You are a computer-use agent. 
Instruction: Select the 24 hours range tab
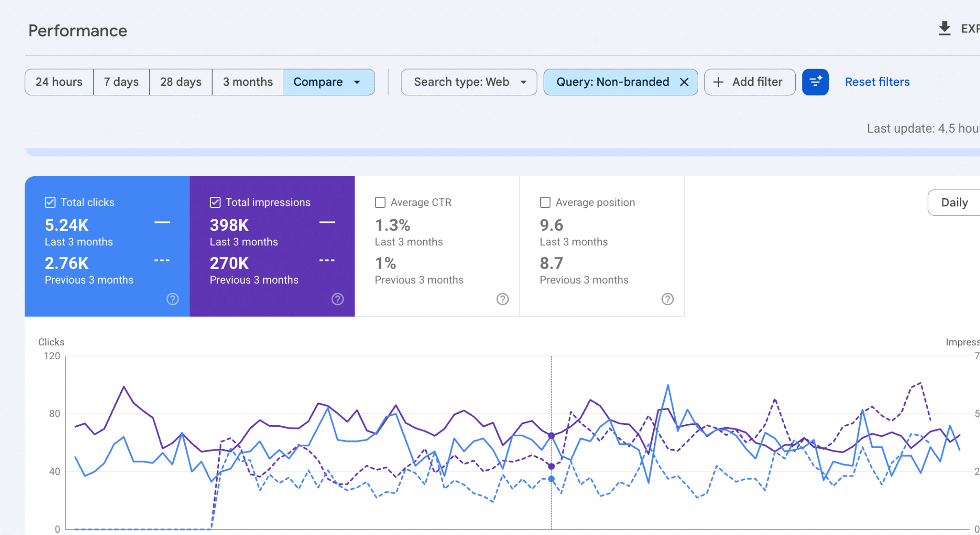tap(59, 82)
